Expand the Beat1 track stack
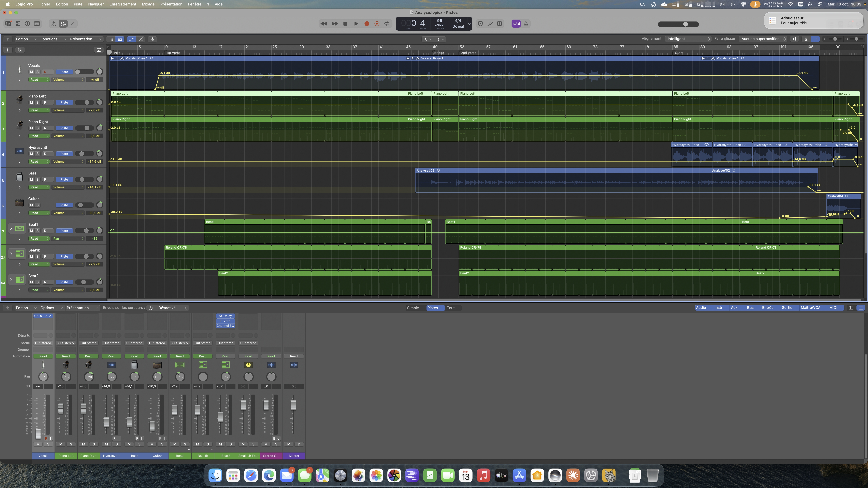868x488 pixels. tap(11, 228)
